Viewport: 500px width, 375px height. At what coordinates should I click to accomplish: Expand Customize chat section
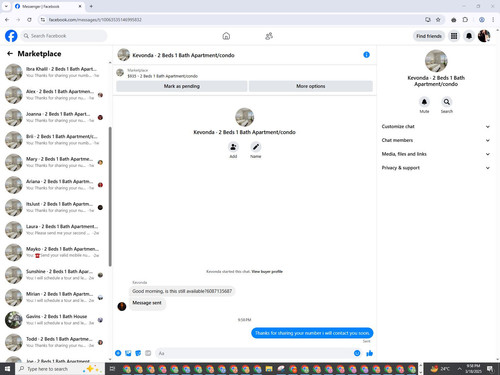click(436, 126)
